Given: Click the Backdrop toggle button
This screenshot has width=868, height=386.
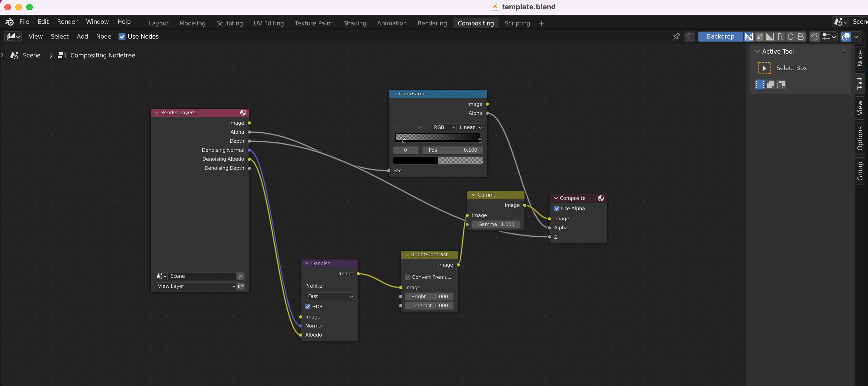Looking at the screenshot, I should (720, 36).
